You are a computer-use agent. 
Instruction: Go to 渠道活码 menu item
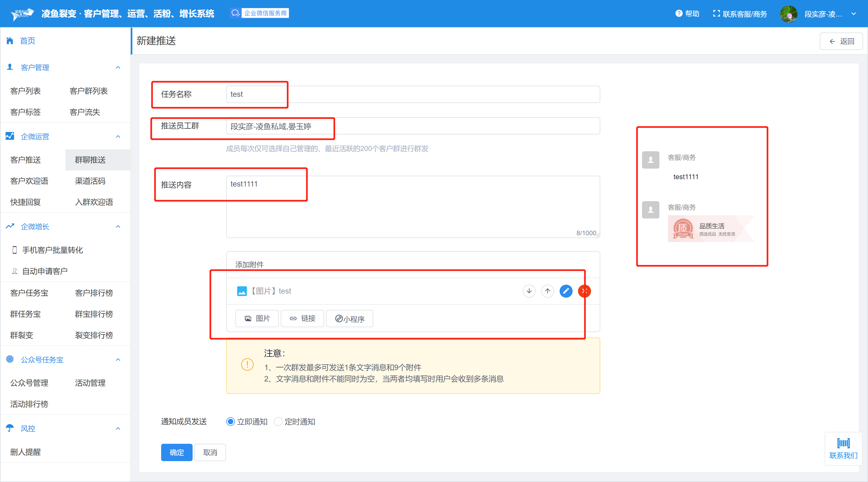90,181
